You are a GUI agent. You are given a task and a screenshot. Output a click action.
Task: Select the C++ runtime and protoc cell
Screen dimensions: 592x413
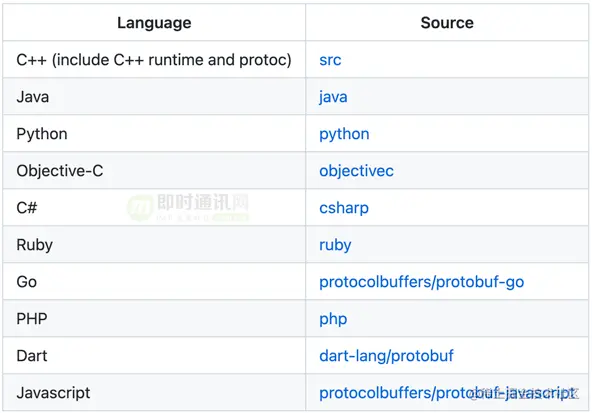[x=154, y=60]
